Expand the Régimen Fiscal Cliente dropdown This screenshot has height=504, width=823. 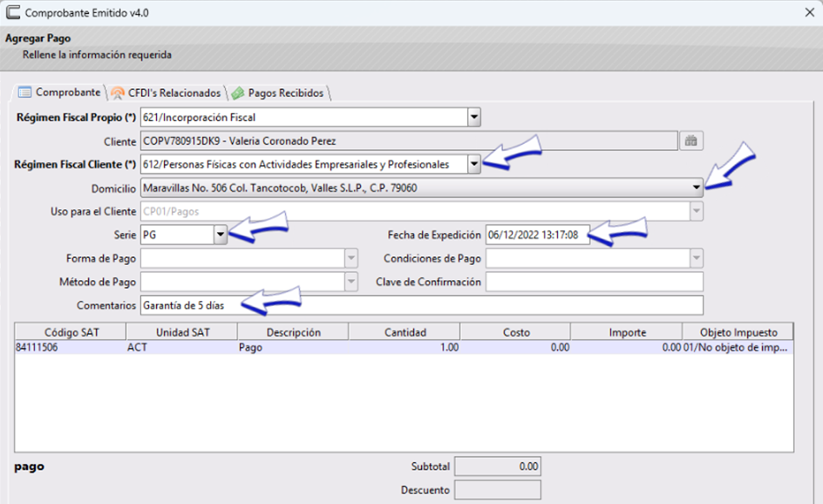pyautogui.click(x=474, y=164)
